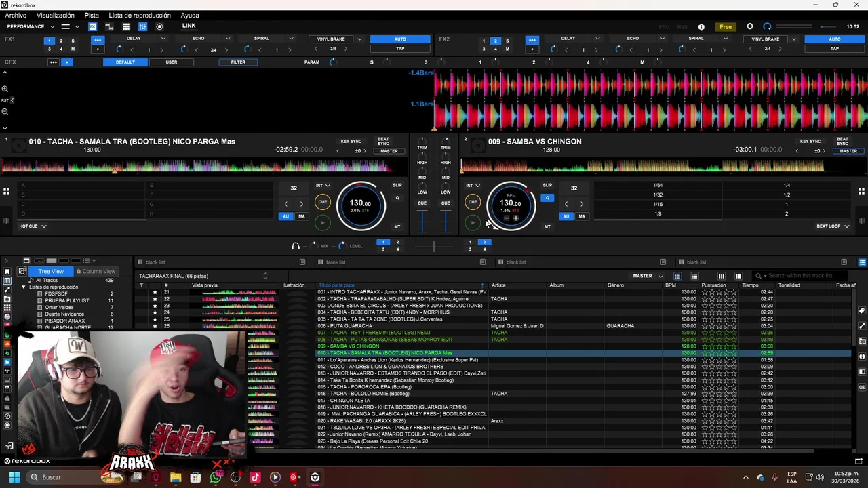Screen dimensions: 868x488
Task: Toggle the Q quantize button on deck 1
Action: (x=397, y=198)
